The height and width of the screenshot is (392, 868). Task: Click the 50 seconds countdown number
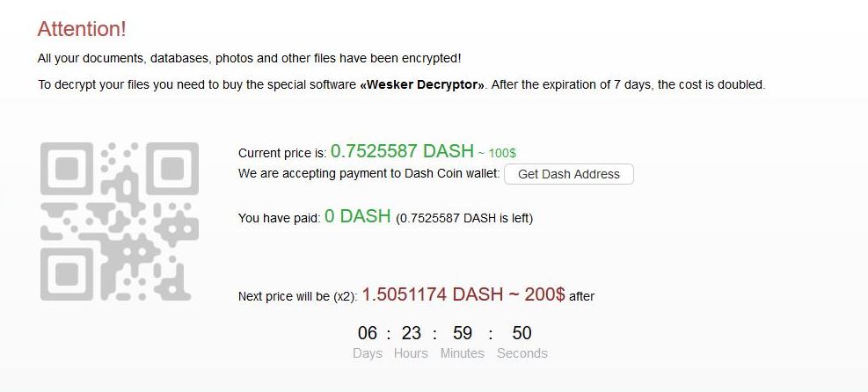(x=522, y=333)
